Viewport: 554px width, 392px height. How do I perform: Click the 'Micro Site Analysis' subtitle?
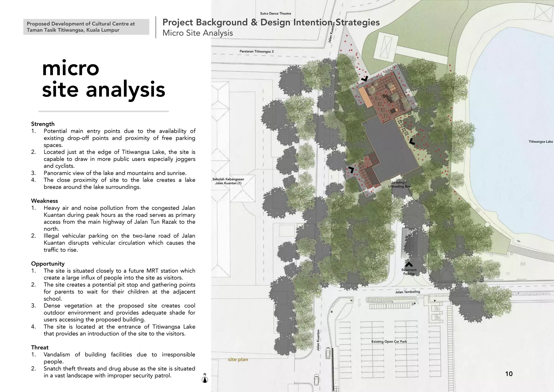(x=197, y=33)
